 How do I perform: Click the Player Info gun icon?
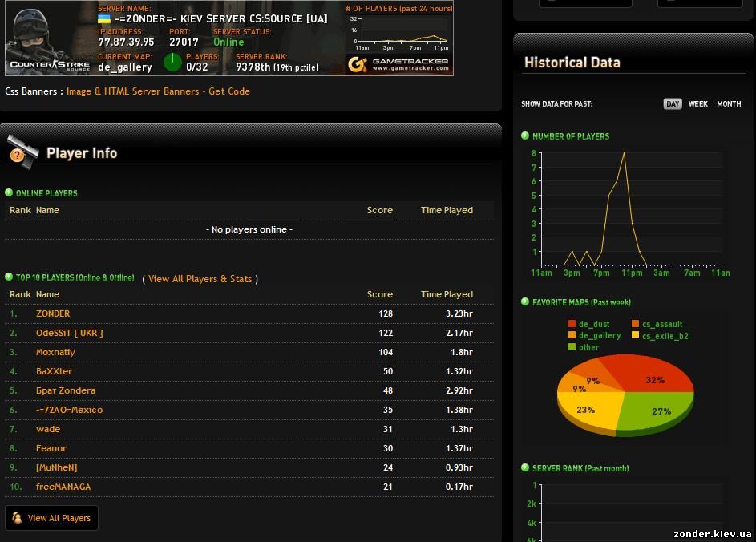coord(22,152)
